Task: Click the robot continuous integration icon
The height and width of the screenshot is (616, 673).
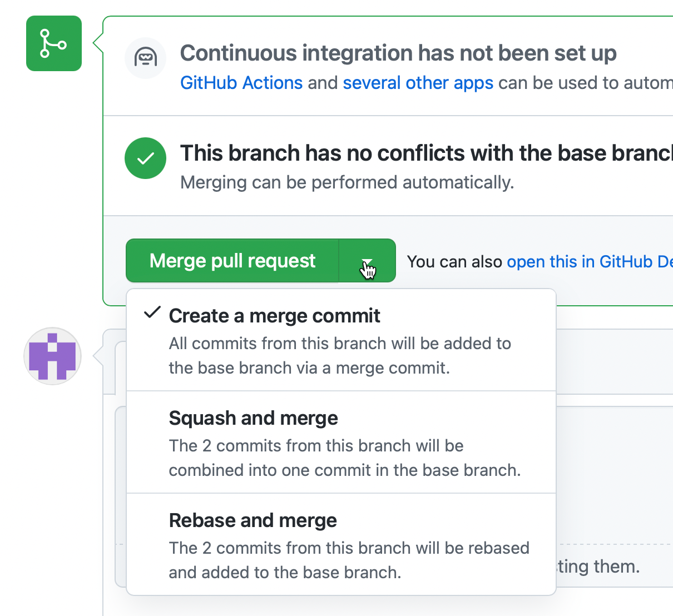Action: (145, 58)
